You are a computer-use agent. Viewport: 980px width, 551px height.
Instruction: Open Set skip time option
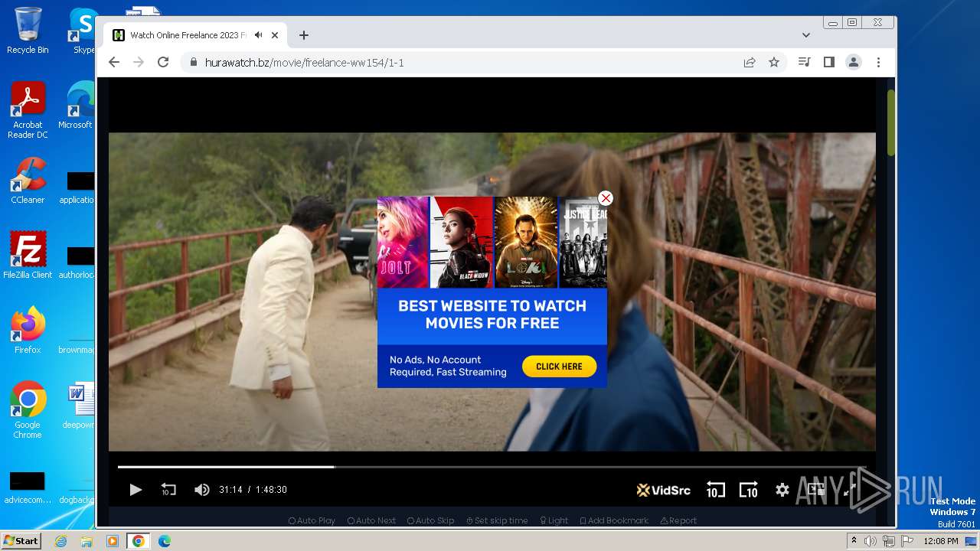pyautogui.click(x=497, y=520)
